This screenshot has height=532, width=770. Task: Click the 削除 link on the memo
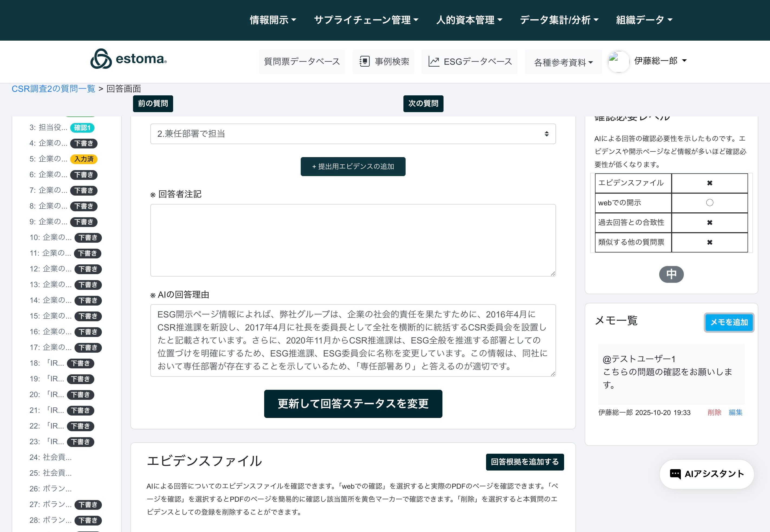[x=714, y=412]
